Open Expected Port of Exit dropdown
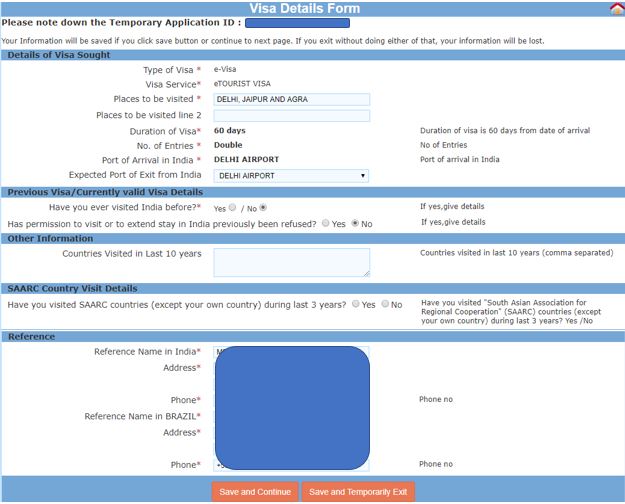625x504 pixels. tap(291, 176)
